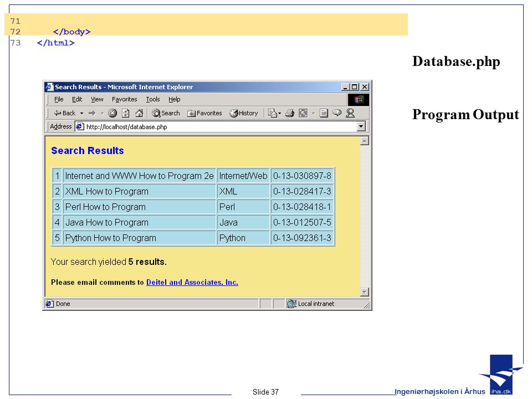532x399 pixels.
Task: Open the View menu
Action: pyautogui.click(x=97, y=99)
